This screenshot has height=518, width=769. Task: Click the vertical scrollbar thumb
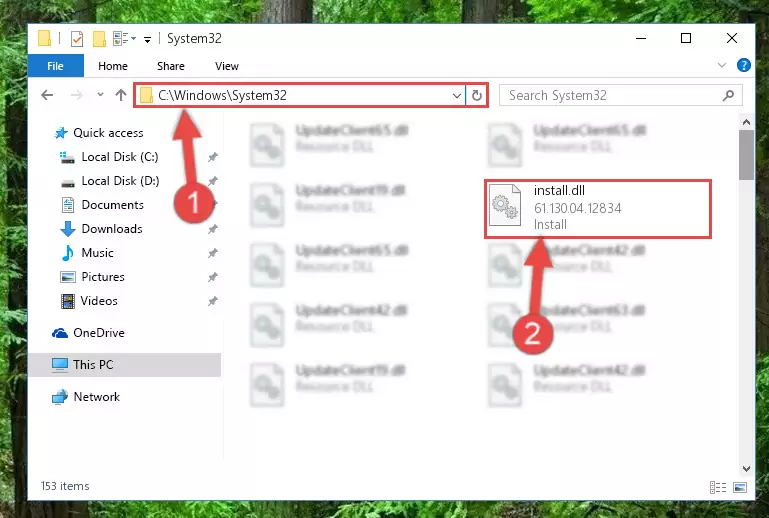746,155
